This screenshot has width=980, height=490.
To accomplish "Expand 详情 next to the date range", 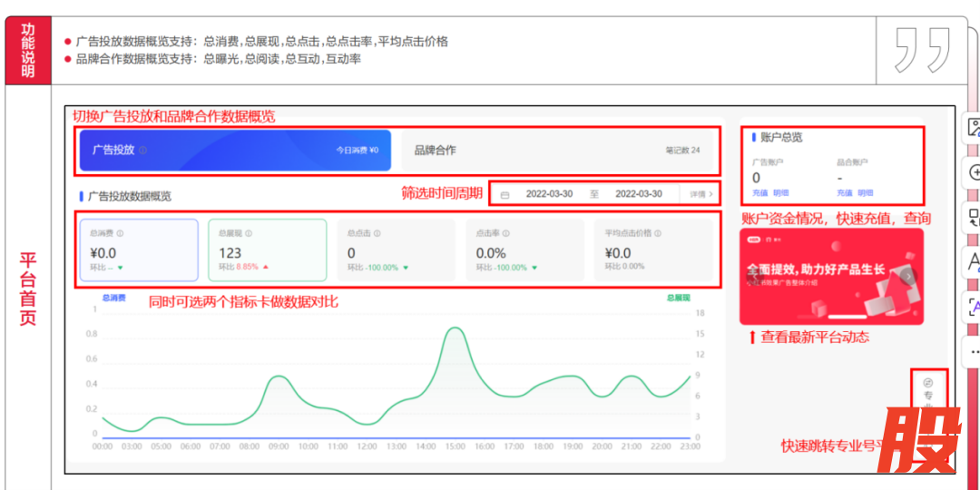I will (701, 194).
